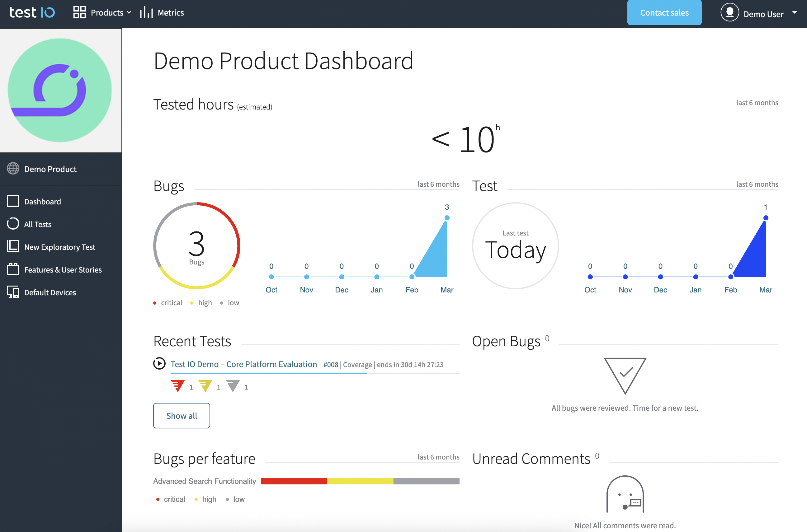This screenshot has height=532, width=807.
Task: Open All Tests circle icon
Action: click(x=13, y=224)
